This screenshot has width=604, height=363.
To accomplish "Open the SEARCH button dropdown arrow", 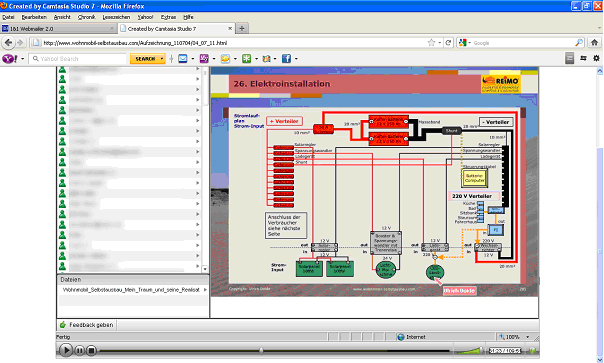I will click(162, 59).
